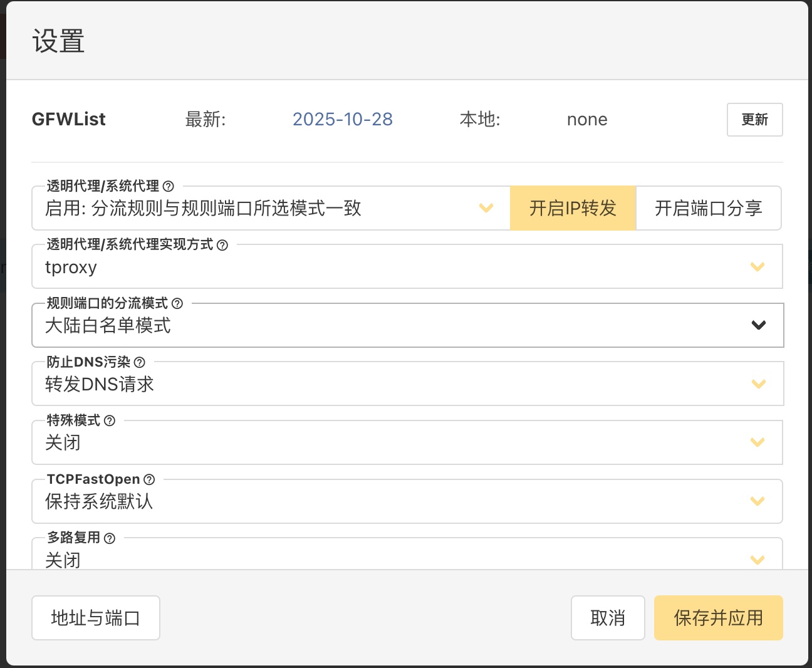Toggle the 开启IP转发 button
The image size is (812, 668).
(x=573, y=208)
